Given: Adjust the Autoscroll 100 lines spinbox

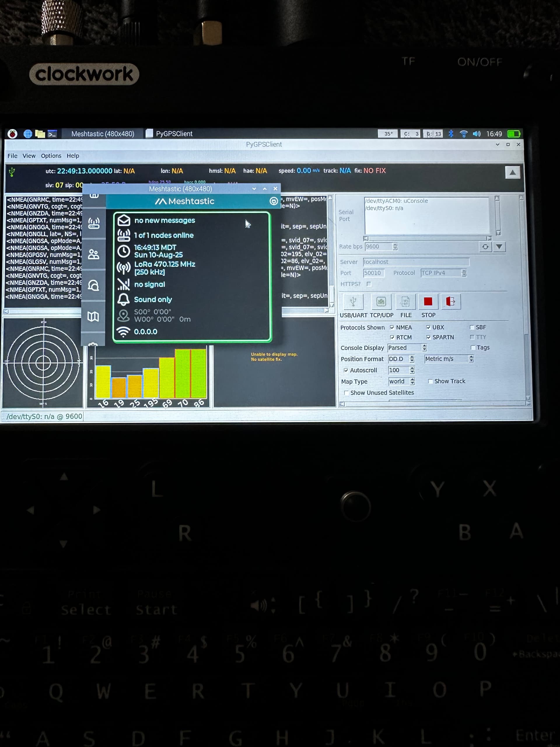Looking at the screenshot, I should (401, 370).
